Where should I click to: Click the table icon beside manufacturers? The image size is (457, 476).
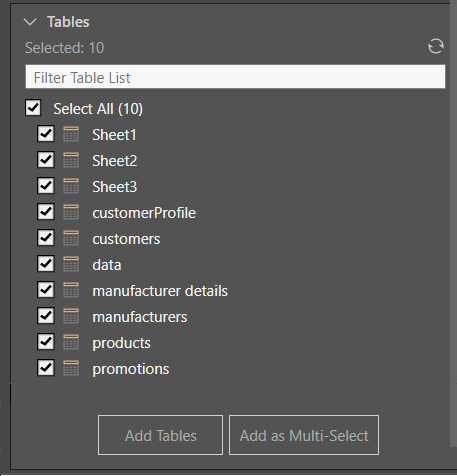click(x=71, y=316)
